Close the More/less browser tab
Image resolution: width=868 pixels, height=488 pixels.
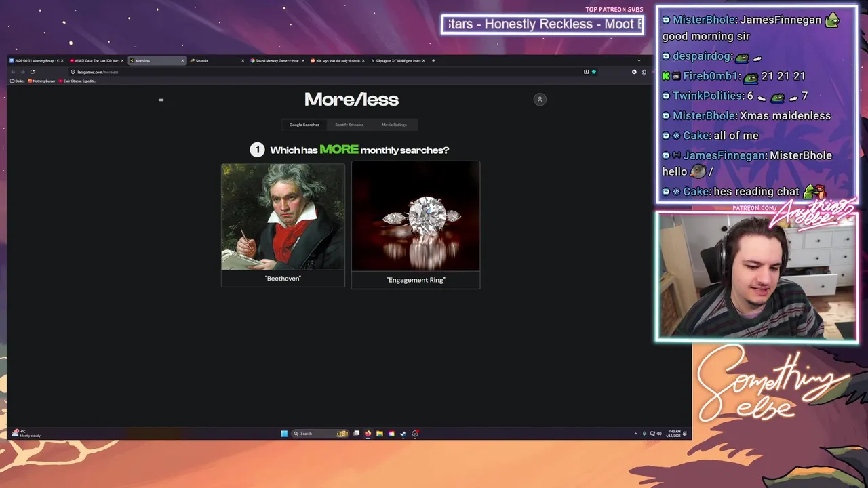coord(182,60)
